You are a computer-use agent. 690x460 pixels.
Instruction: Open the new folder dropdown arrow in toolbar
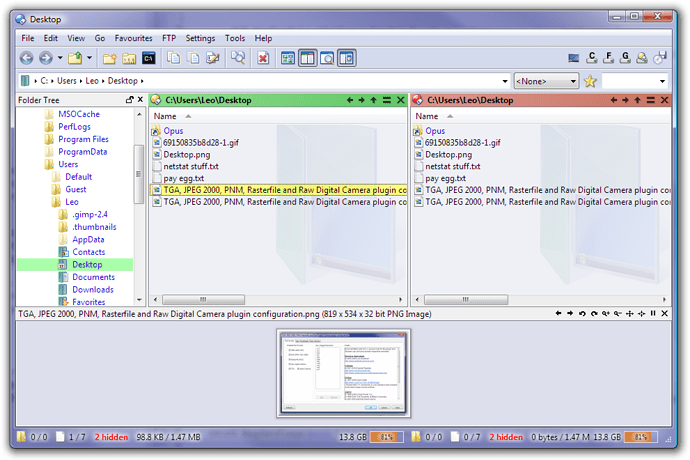[90, 58]
